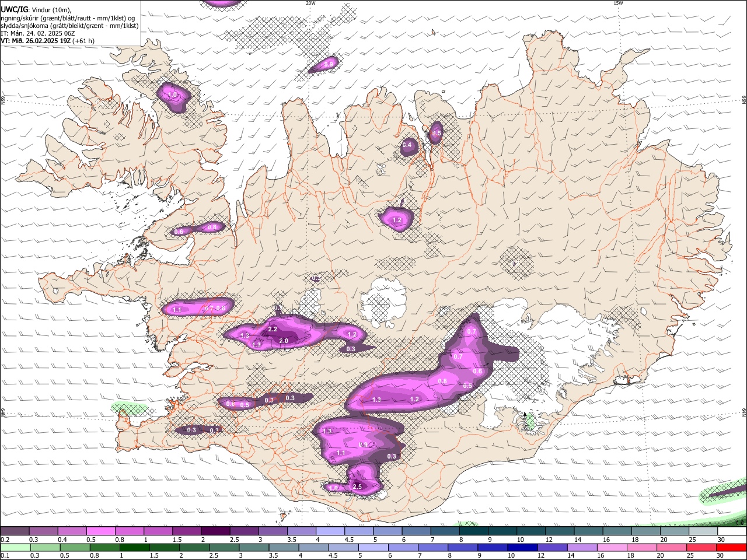Screen dimensions: 747x560
Task: Click the '30' label in the upper legend row
Action: (721, 540)
